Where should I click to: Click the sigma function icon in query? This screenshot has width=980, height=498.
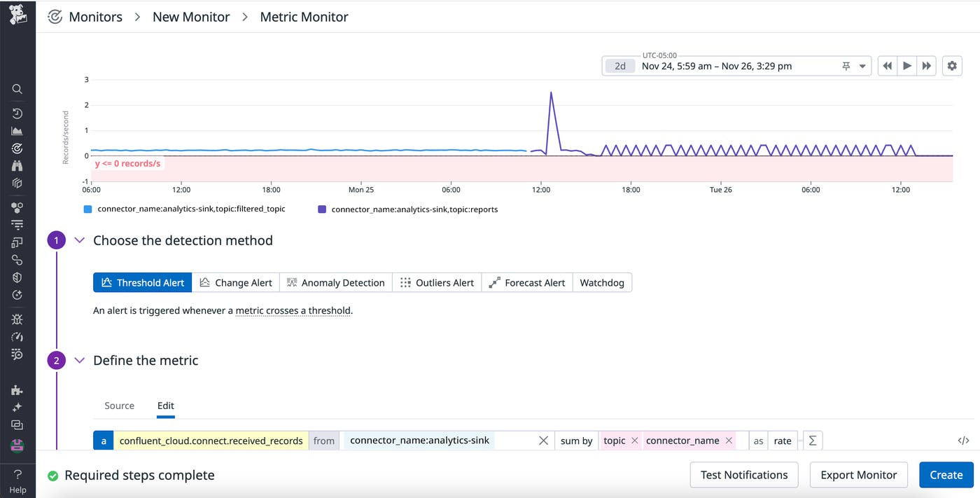point(813,441)
